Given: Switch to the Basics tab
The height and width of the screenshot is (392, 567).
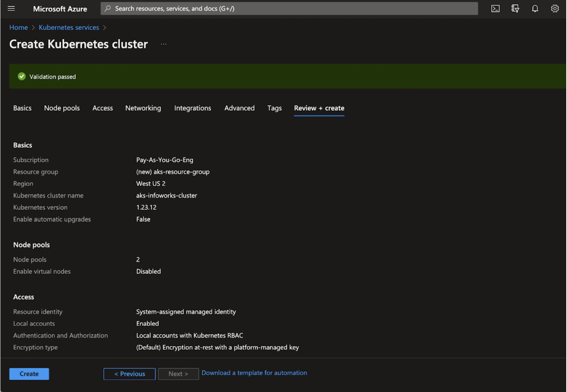Looking at the screenshot, I should (x=22, y=108).
